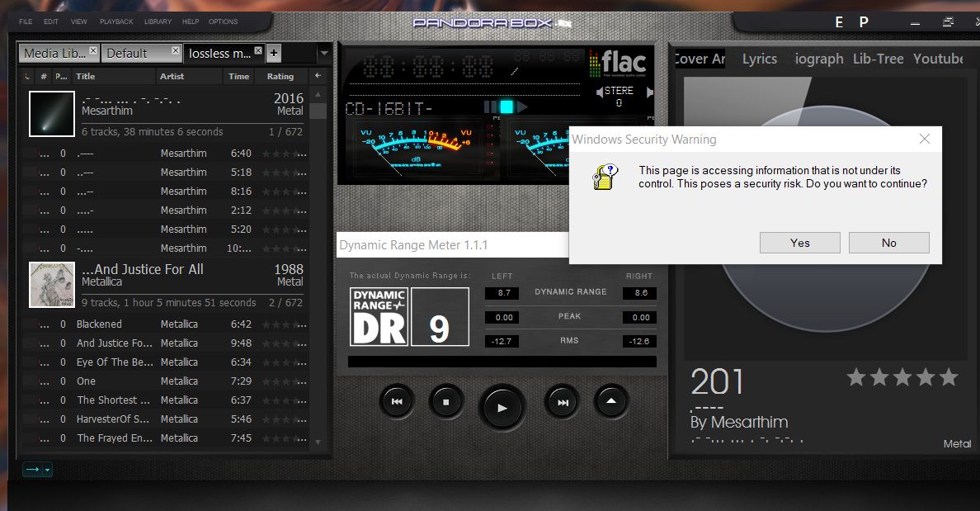Rate the current track five stars
This screenshot has width=980, height=511.
948,377
